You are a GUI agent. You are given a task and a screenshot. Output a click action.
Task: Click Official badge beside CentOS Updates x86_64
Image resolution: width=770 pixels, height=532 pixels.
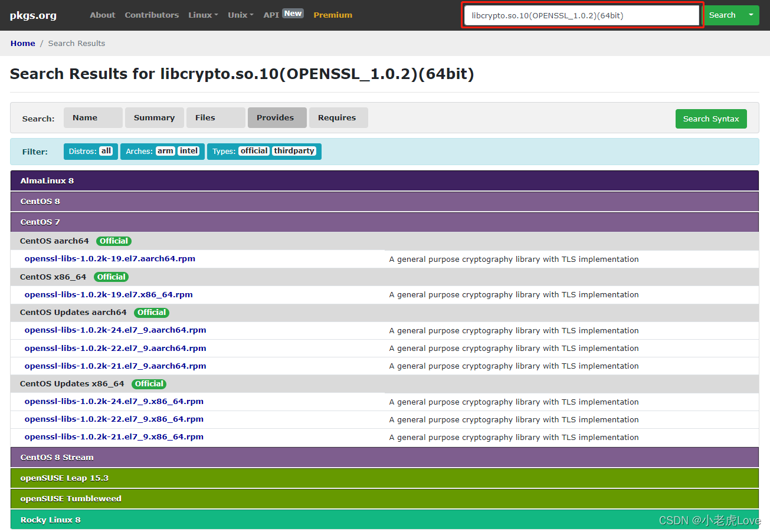coord(149,383)
